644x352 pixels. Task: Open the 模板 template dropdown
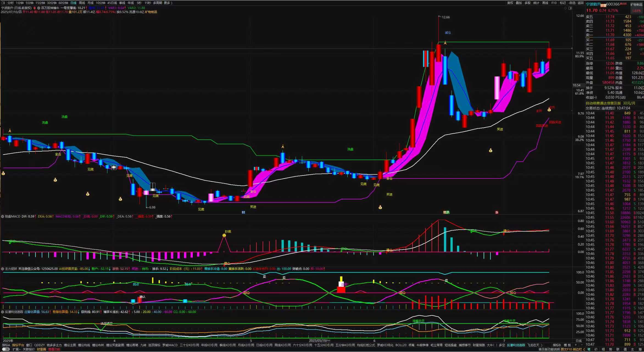[567, 345]
